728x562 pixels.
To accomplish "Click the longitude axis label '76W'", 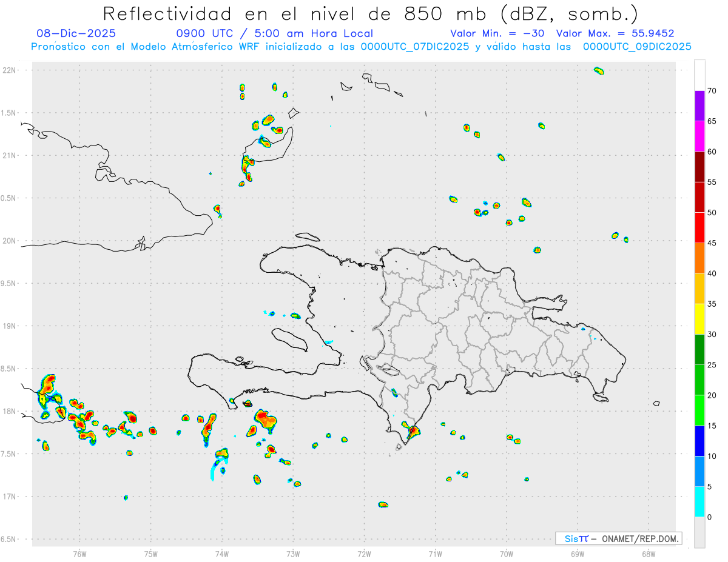I will [x=79, y=553].
